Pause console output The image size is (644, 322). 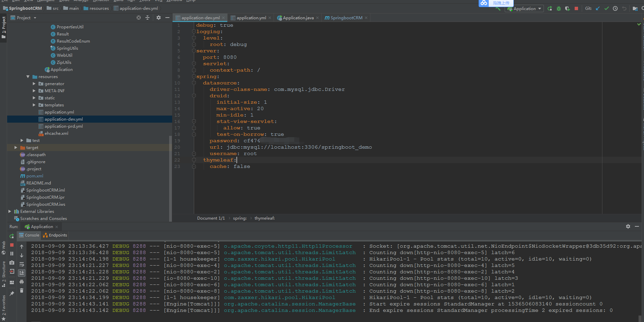coord(12,253)
